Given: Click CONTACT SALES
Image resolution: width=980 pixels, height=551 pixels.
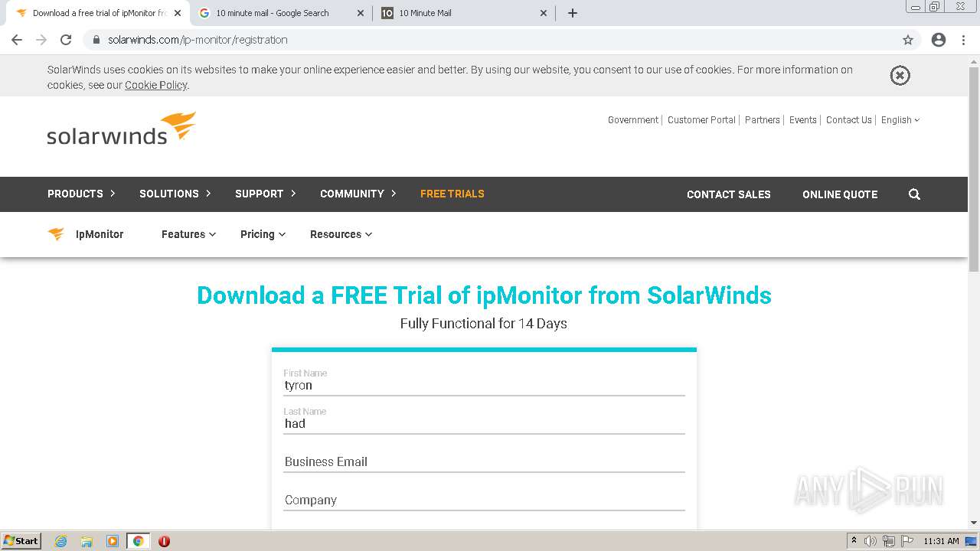Looking at the screenshot, I should [729, 194].
